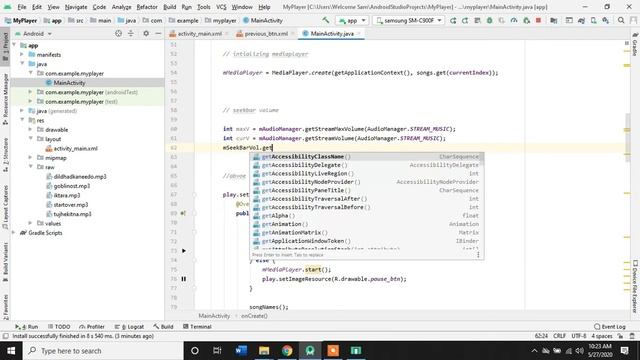Click the MyPlayer breadcrumb in navigation bar

tap(21, 20)
